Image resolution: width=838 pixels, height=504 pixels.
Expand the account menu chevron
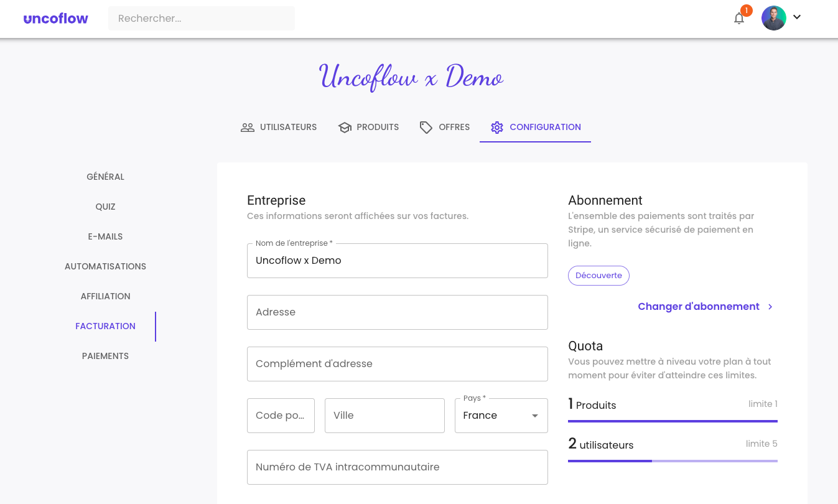797,17
